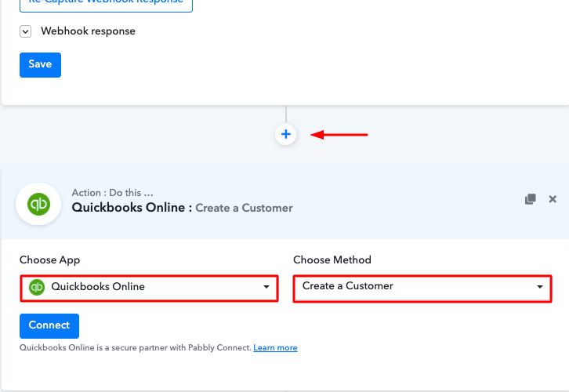
Task: Open the Learn more link
Action: (275, 348)
